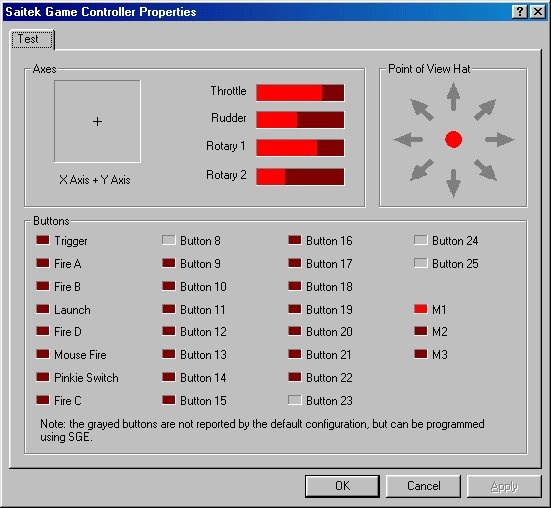Image resolution: width=551 pixels, height=508 pixels.
Task: Click the grayed Button 8 indicator
Action: pos(169,240)
